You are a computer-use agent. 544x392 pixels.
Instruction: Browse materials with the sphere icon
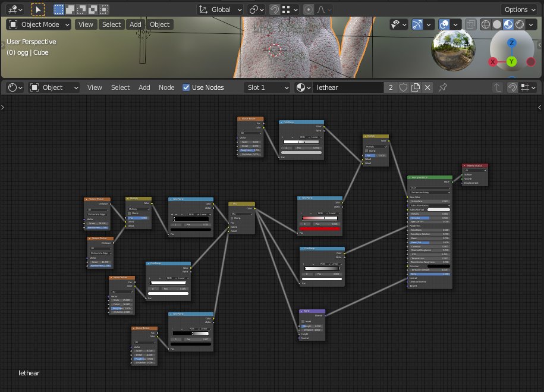(304, 87)
